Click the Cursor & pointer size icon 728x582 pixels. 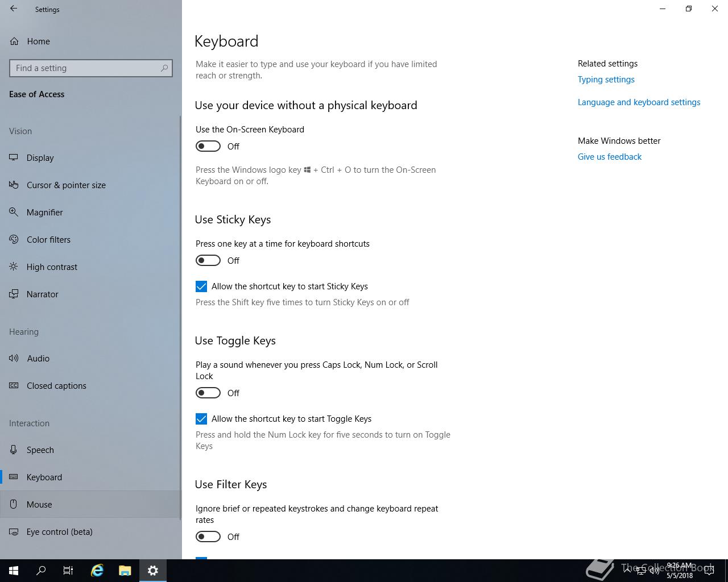(14, 185)
